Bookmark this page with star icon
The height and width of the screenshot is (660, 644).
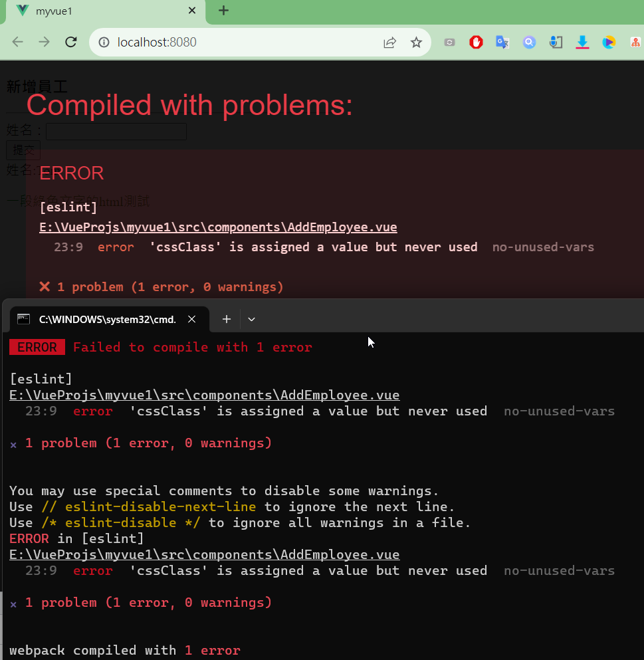coord(416,42)
